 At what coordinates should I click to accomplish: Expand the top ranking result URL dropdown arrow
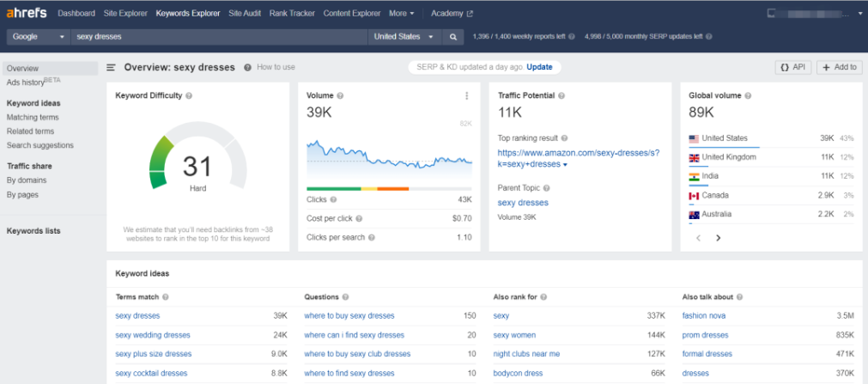pos(565,165)
